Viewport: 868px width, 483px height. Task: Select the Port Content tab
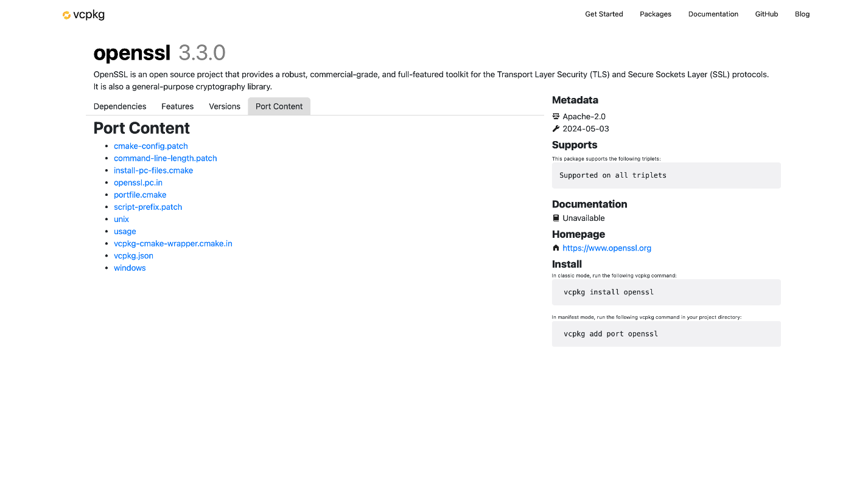pyautogui.click(x=279, y=106)
